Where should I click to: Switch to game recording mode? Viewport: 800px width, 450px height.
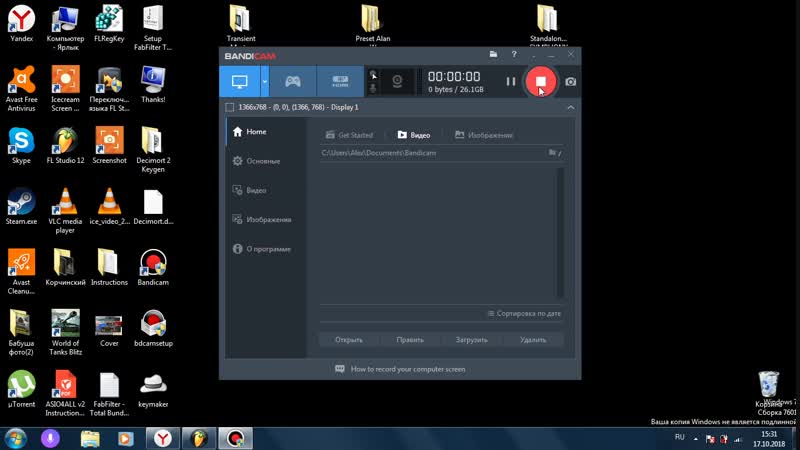[293, 81]
